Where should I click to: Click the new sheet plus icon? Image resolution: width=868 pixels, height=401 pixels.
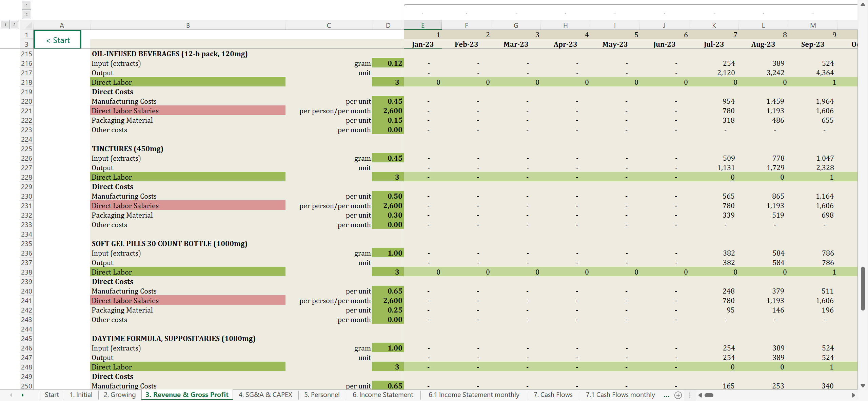pyautogui.click(x=678, y=395)
